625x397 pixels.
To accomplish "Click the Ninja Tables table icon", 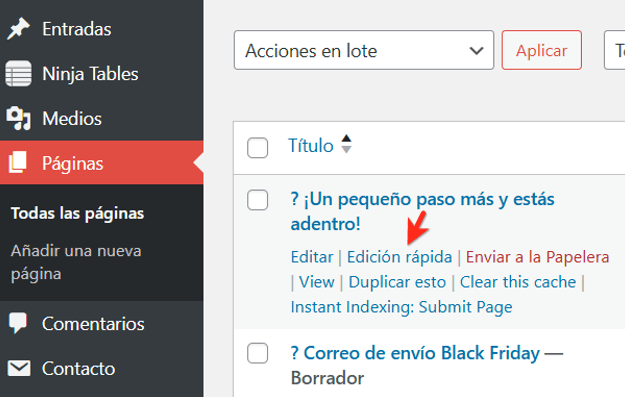I will pos(18,74).
